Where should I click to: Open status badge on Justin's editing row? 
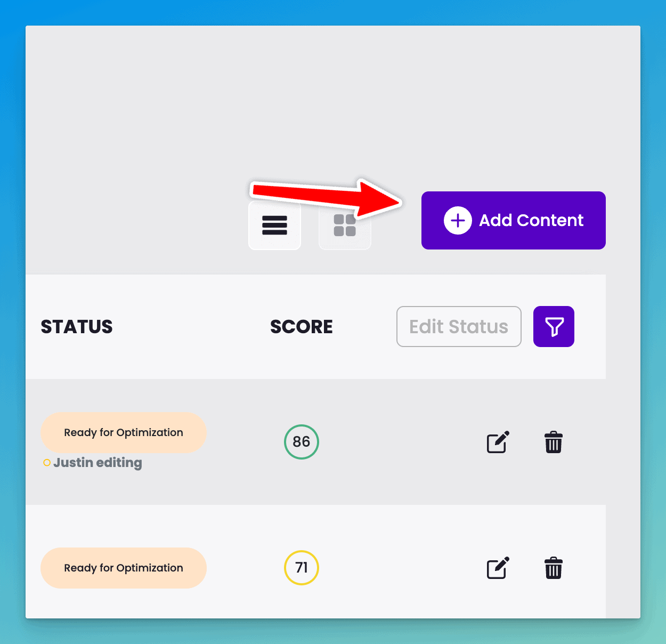tap(124, 432)
